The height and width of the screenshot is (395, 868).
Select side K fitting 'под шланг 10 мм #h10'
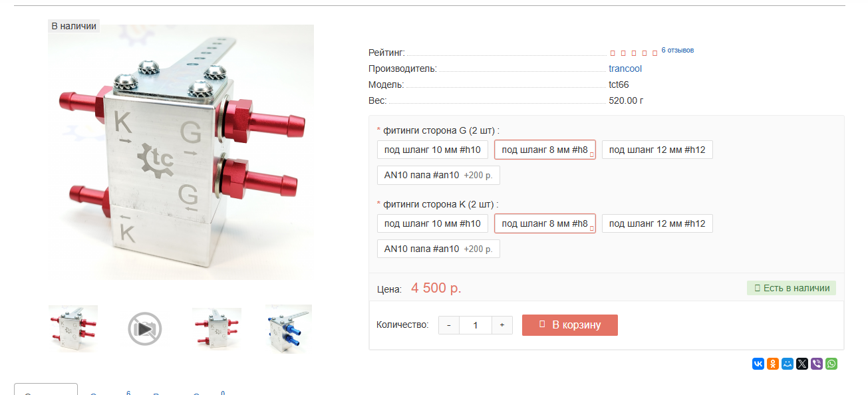(432, 223)
